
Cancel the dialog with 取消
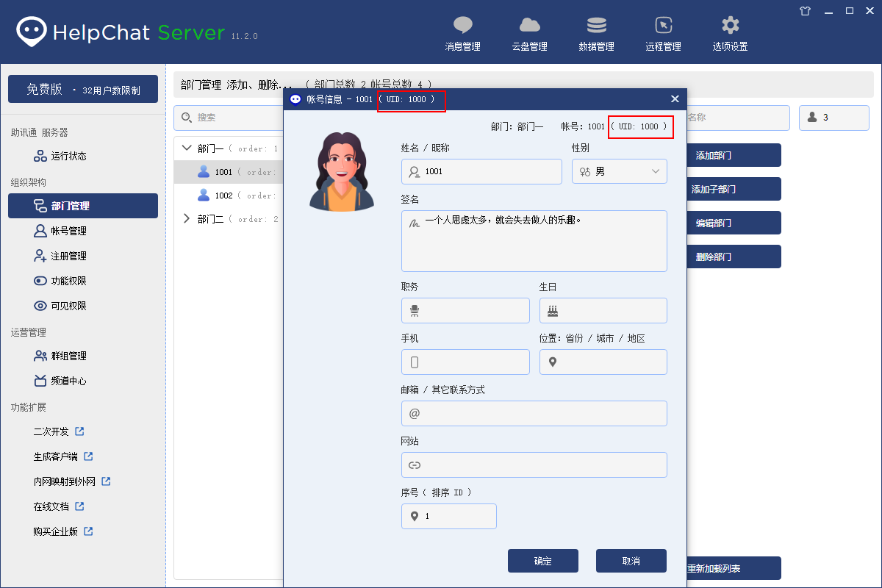tap(631, 561)
